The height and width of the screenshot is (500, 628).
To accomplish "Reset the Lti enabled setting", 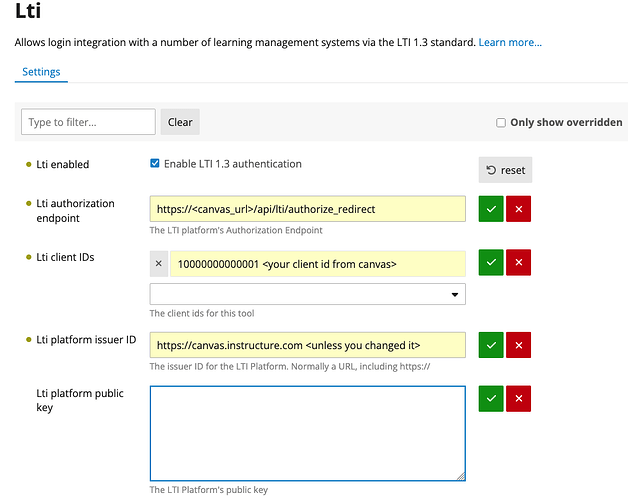I will click(505, 170).
